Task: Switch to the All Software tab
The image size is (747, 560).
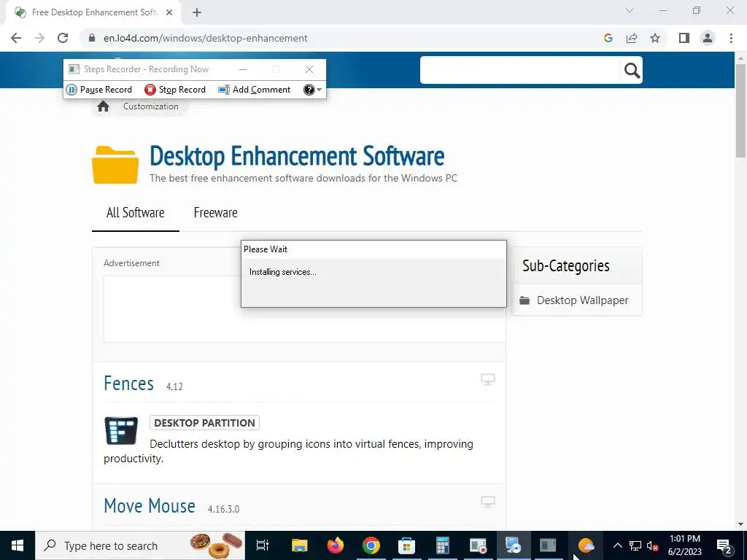Action: pos(135,212)
